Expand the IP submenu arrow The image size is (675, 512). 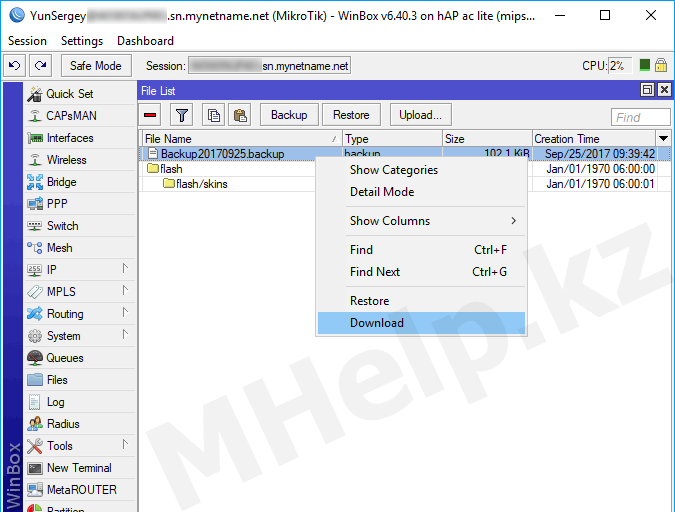tap(125, 269)
